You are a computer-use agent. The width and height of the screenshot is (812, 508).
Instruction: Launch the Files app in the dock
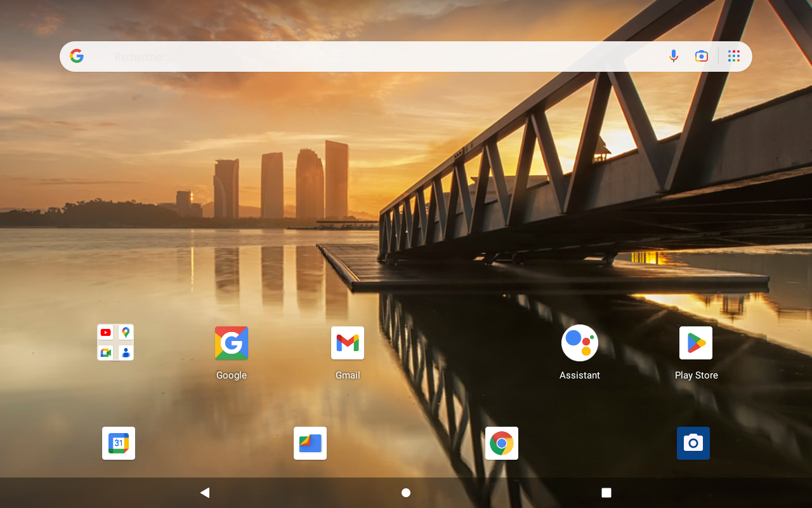[x=310, y=443]
